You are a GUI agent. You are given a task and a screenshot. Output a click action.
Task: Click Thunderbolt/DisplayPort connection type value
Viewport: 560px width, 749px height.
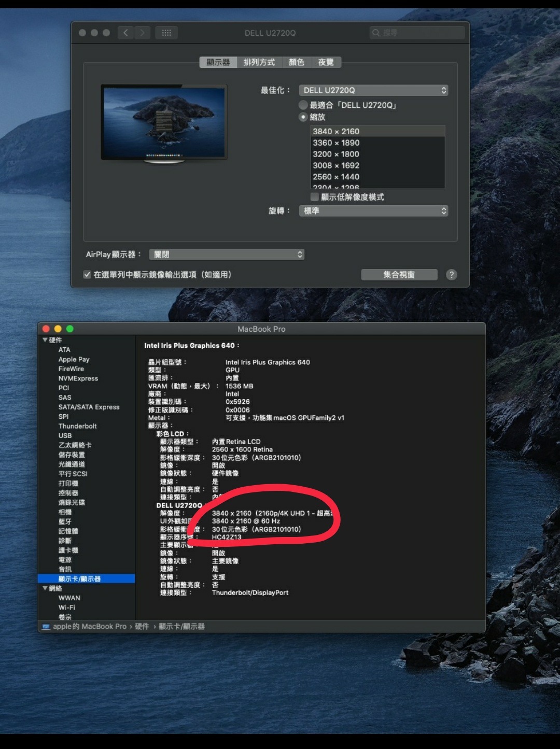point(250,593)
